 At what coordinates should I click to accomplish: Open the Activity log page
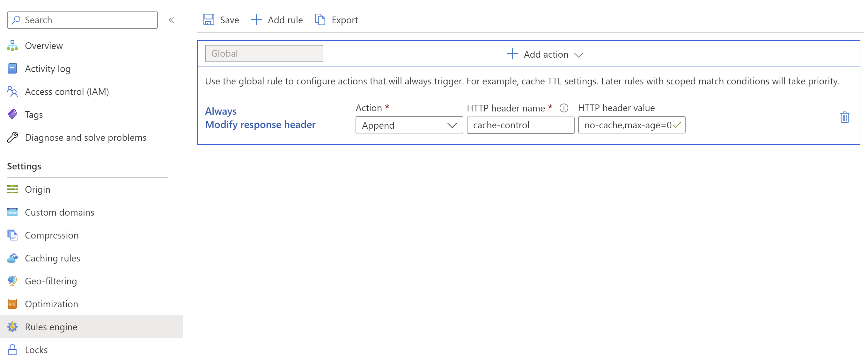[x=48, y=69]
